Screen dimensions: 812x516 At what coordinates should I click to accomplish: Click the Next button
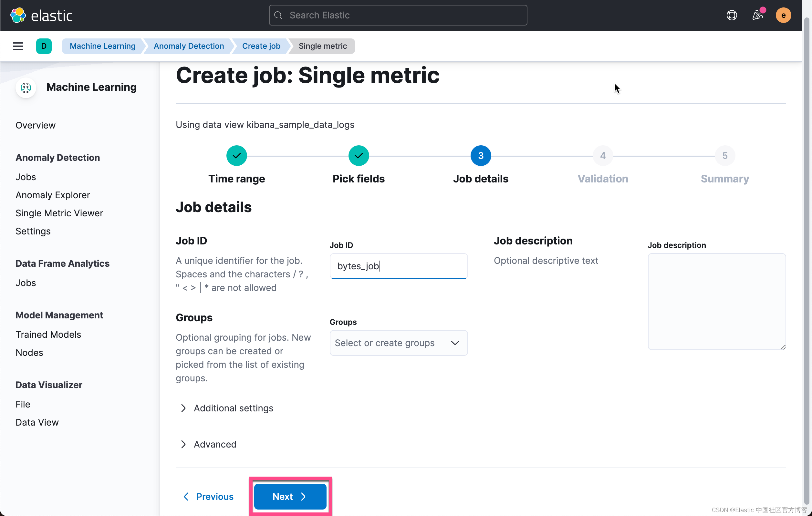[x=290, y=496]
